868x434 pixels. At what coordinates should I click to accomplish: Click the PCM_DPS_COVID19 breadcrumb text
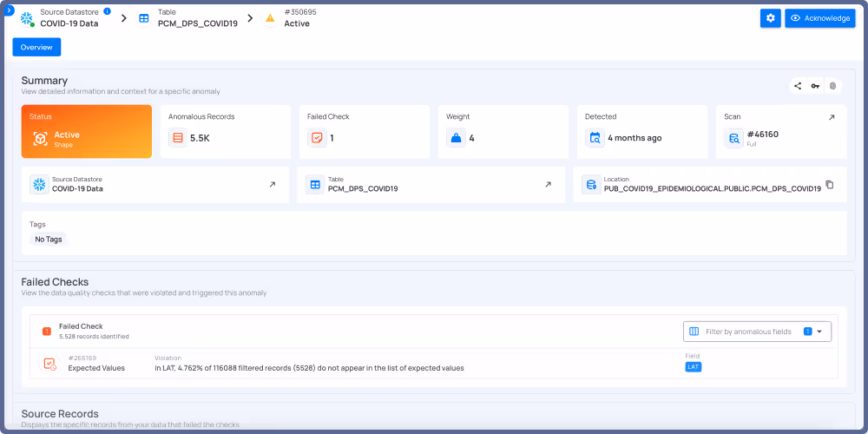point(198,23)
